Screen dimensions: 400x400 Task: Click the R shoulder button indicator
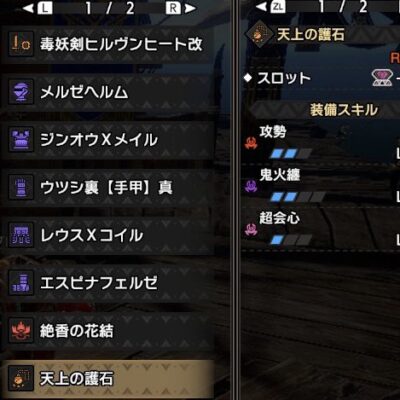173,9
